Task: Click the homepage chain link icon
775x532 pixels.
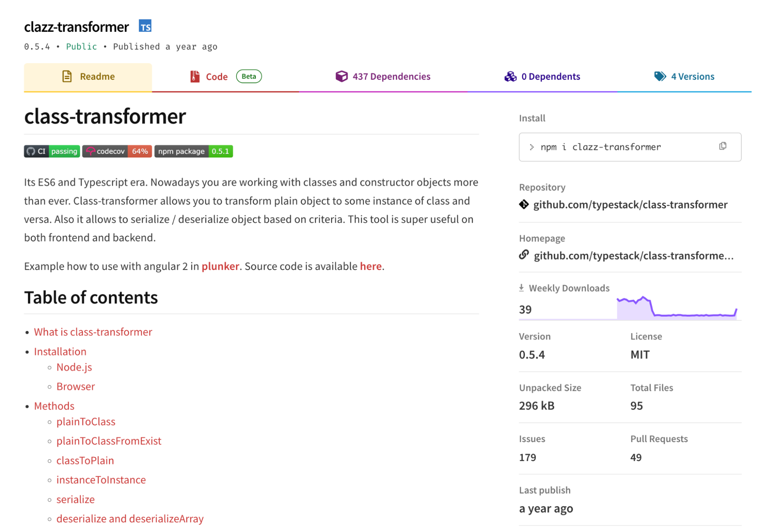Action: tap(524, 255)
